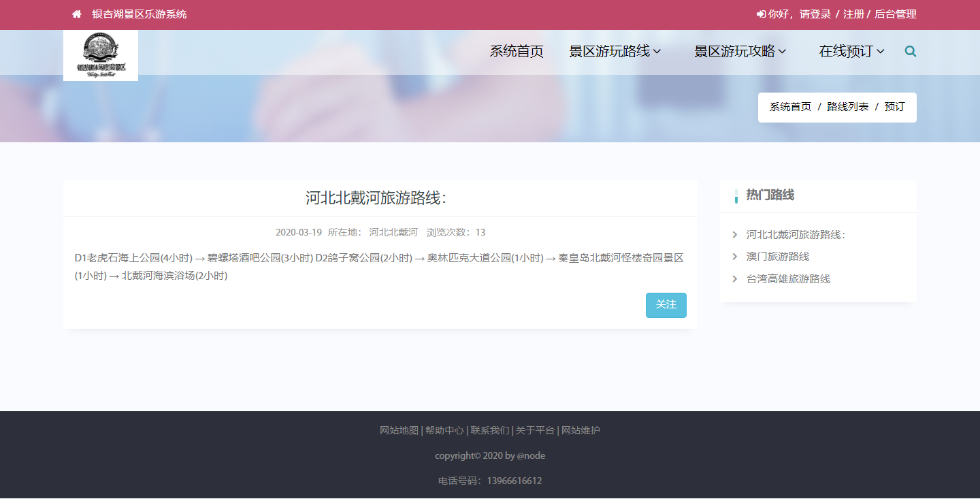
Task: Click the search magnifier icon
Action: pos(911,51)
